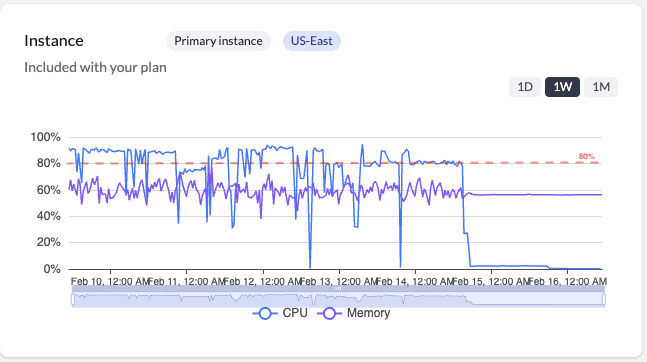Screen dimensions: 647x362
Task: Click the 60% y-axis label
Action: click(49, 190)
